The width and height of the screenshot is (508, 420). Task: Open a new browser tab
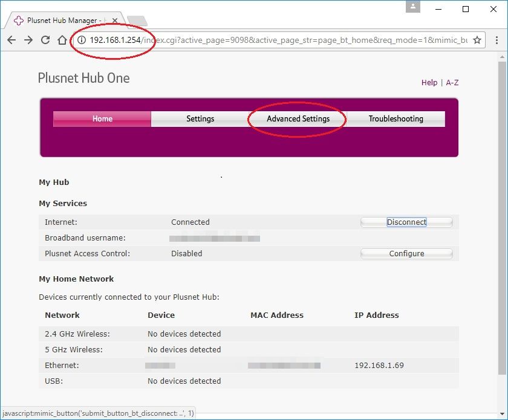pyautogui.click(x=137, y=21)
